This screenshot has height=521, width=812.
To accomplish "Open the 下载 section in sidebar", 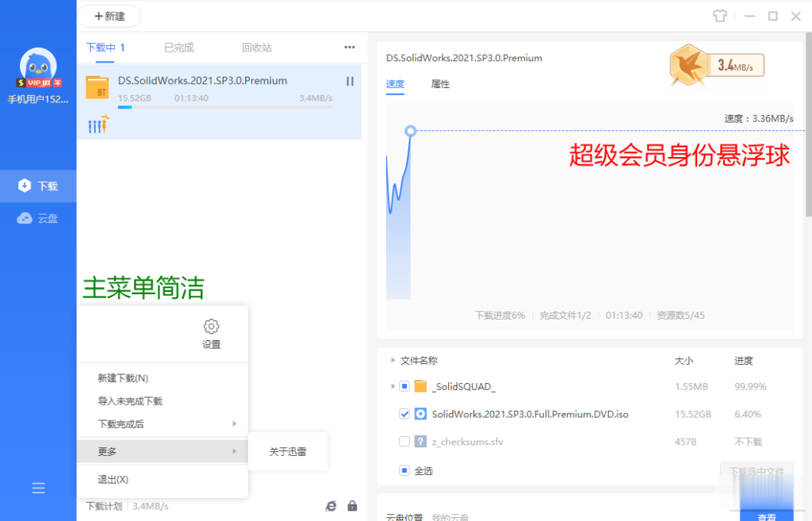I will tap(38, 186).
